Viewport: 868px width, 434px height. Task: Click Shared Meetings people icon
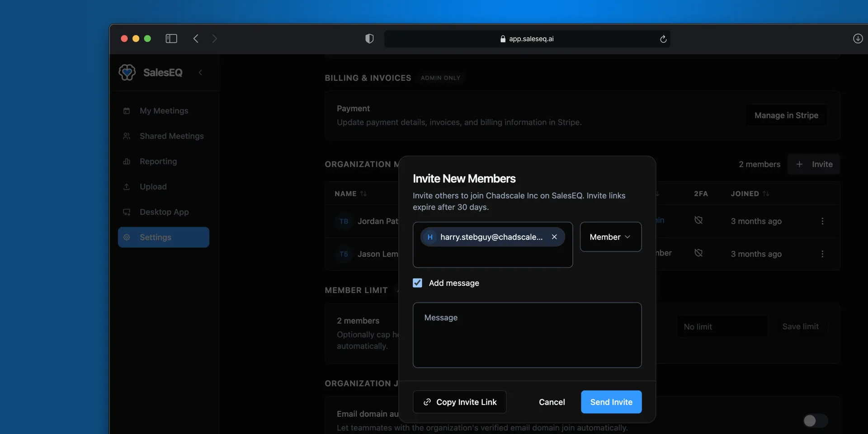[x=127, y=136]
